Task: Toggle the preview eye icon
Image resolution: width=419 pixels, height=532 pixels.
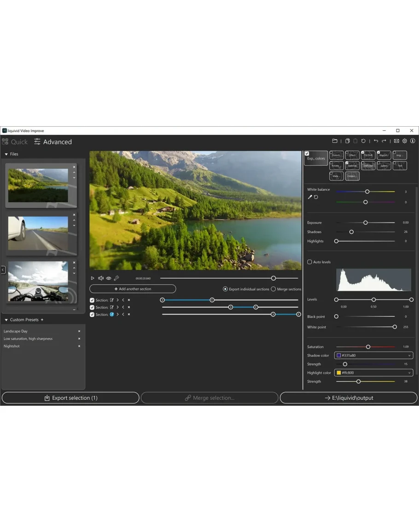Action: click(x=109, y=278)
